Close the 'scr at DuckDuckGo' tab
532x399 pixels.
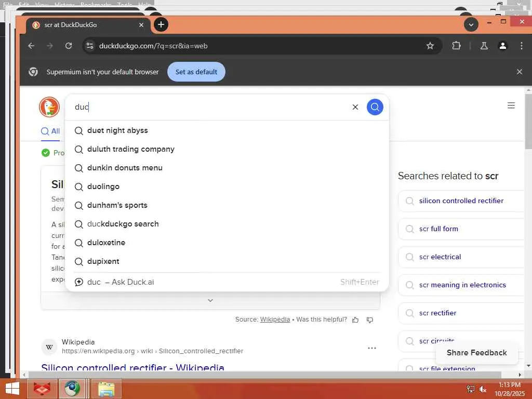pyautogui.click(x=141, y=25)
